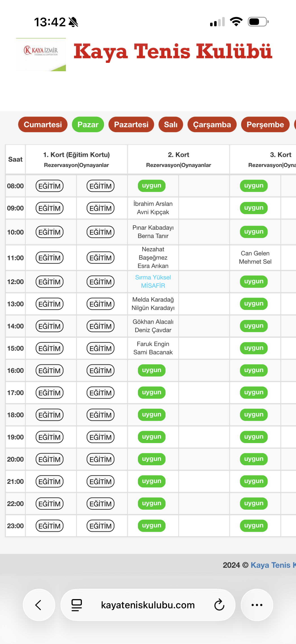Click the Sırma Yüksel MİSAFİR reservation link
296x644 pixels.
(x=153, y=282)
